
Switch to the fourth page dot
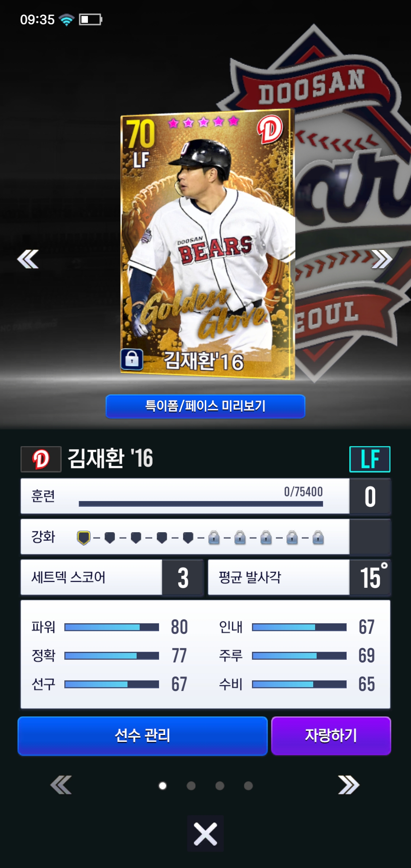[248, 786]
